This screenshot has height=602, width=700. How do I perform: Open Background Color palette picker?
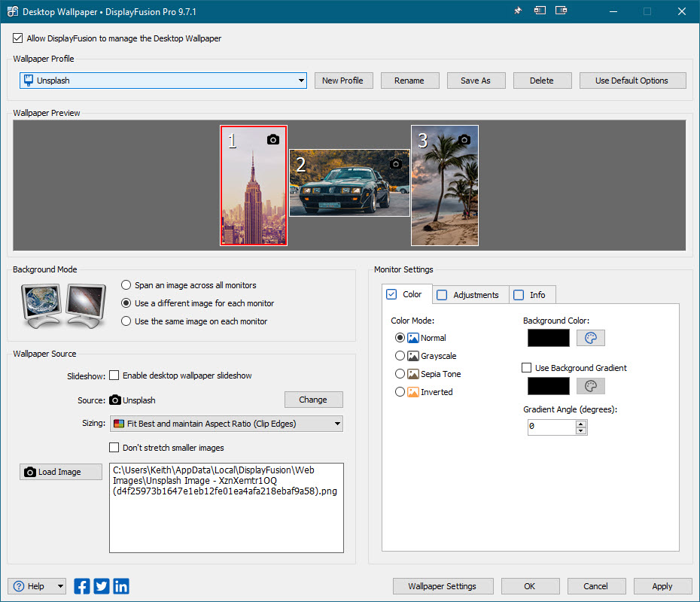tap(590, 338)
